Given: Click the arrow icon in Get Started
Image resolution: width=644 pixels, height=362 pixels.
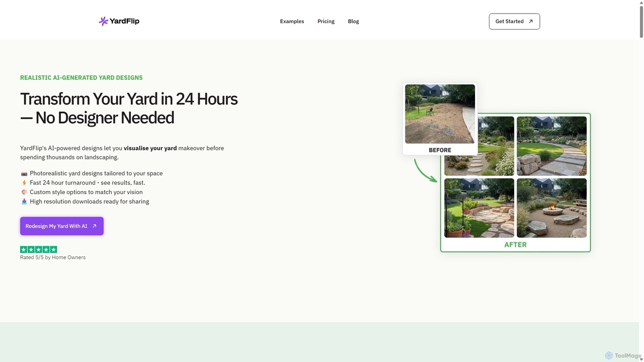Looking at the screenshot, I should pos(530,21).
